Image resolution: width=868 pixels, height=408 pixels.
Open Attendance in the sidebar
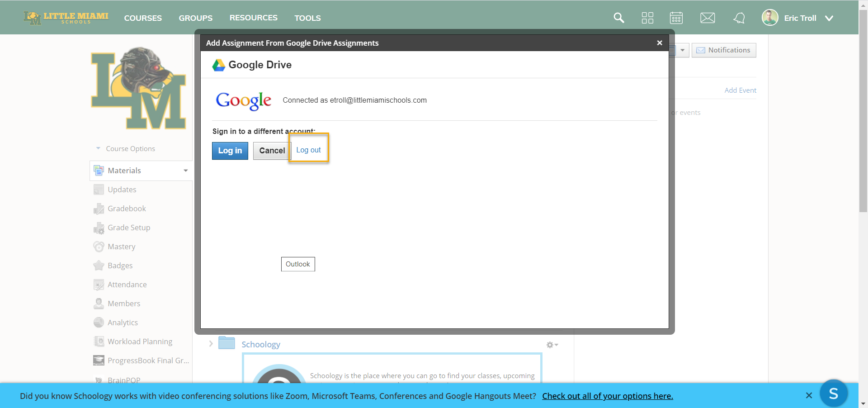click(127, 285)
